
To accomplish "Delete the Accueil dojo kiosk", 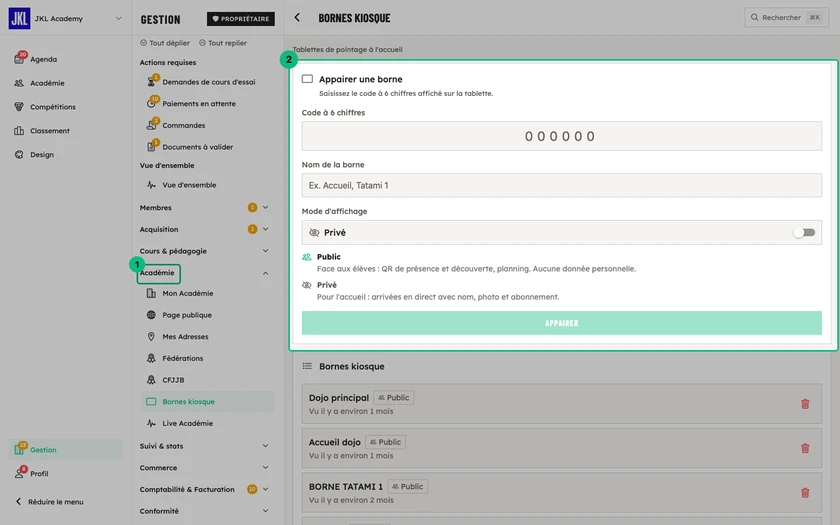I will tap(805, 448).
